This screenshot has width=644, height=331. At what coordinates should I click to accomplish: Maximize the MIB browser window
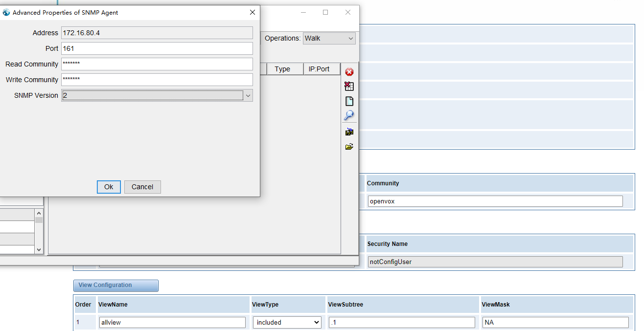click(325, 12)
